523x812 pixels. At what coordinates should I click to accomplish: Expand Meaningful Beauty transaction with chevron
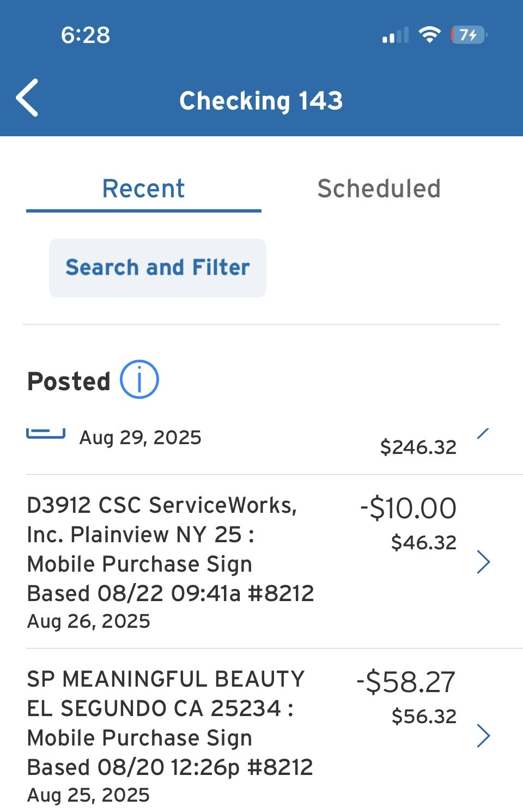(x=483, y=736)
